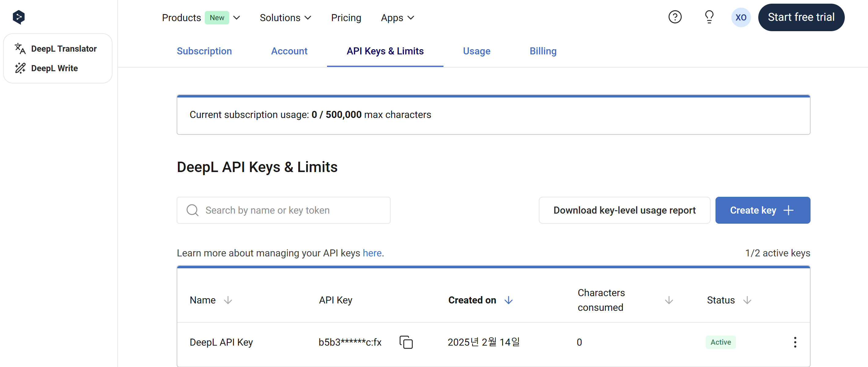Screen dimensions: 868x367
Task: Open three-dot options for DeepL API Key
Action: (x=795, y=342)
